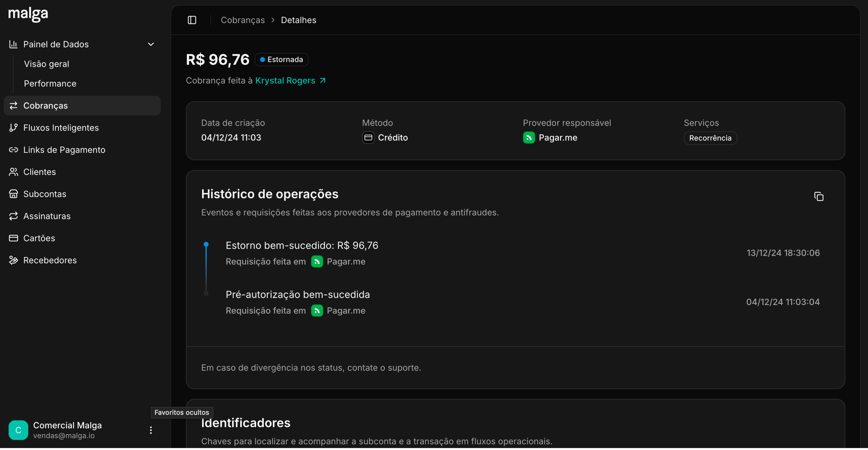Image resolution: width=868 pixels, height=450 pixels.
Task: Select Cobranças in the sidebar
Action: pos(82,106)
